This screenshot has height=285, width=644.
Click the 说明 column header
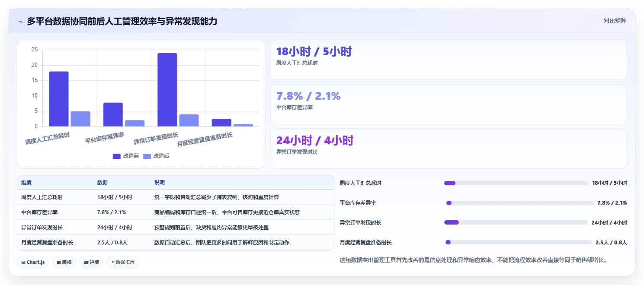[160, 183]
